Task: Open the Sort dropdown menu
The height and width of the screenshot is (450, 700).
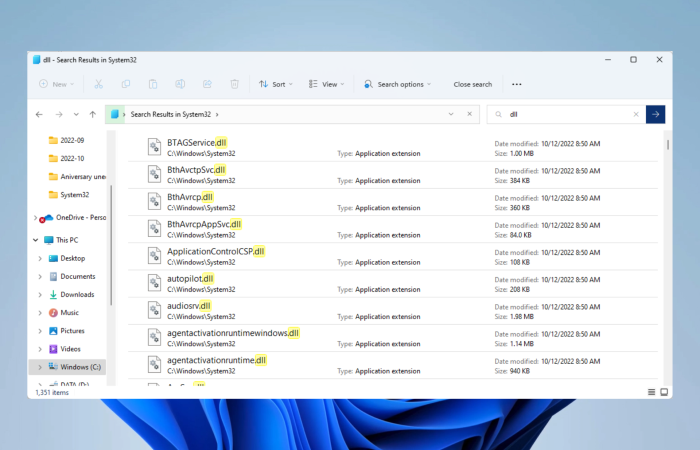Action: [276, 84]
